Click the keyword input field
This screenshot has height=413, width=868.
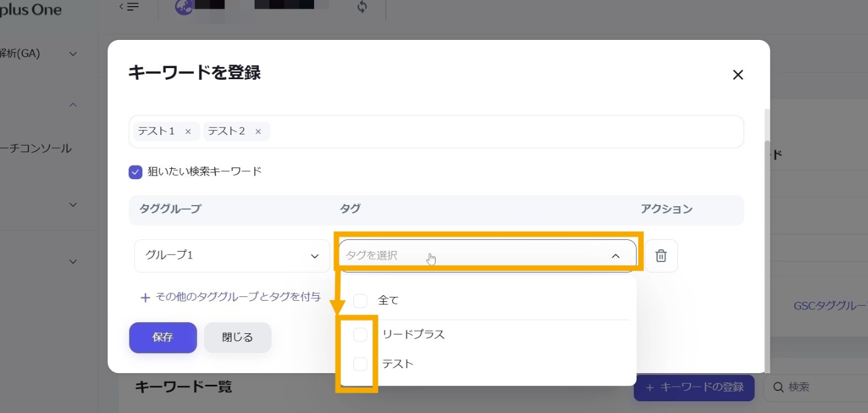pyautogui.click(x=503, y=131)
